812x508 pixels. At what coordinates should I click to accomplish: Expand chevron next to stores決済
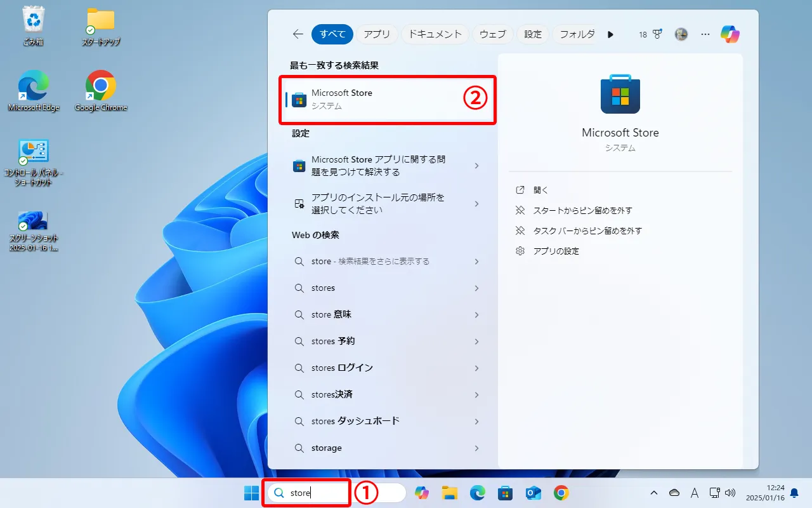click(476, 395)
